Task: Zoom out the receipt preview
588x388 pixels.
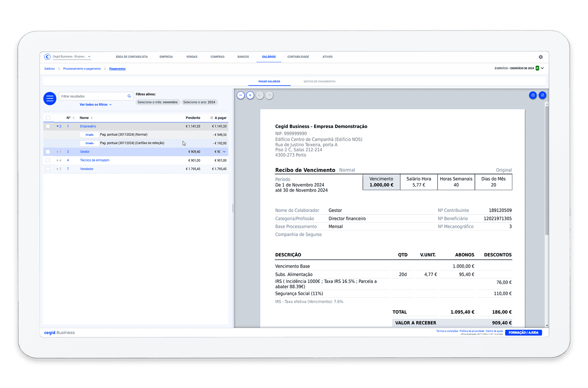Action: pos(241,95)
